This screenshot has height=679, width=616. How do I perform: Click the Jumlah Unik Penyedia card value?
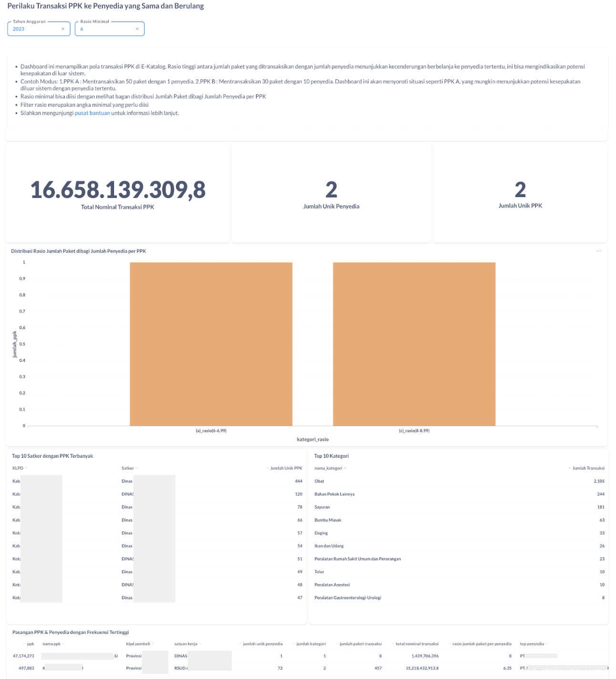pyautogui.click(x=331, y=190)
